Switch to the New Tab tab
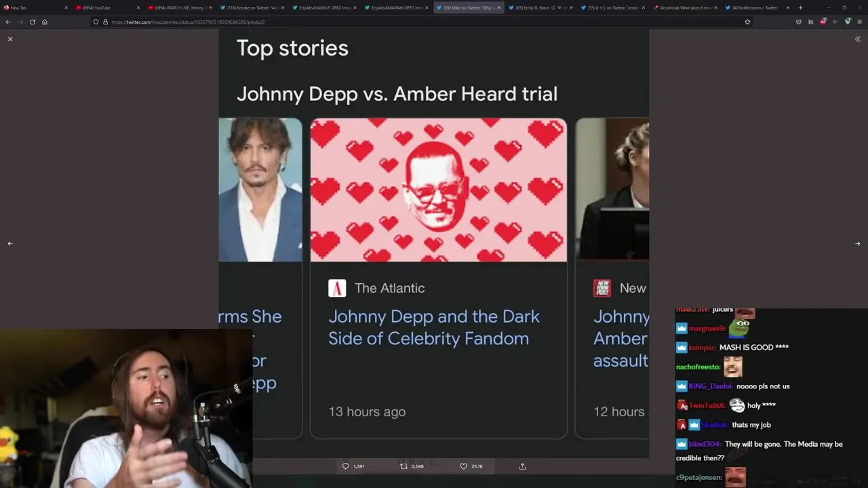This screenshot has height=488, width=868. point(35,7)
